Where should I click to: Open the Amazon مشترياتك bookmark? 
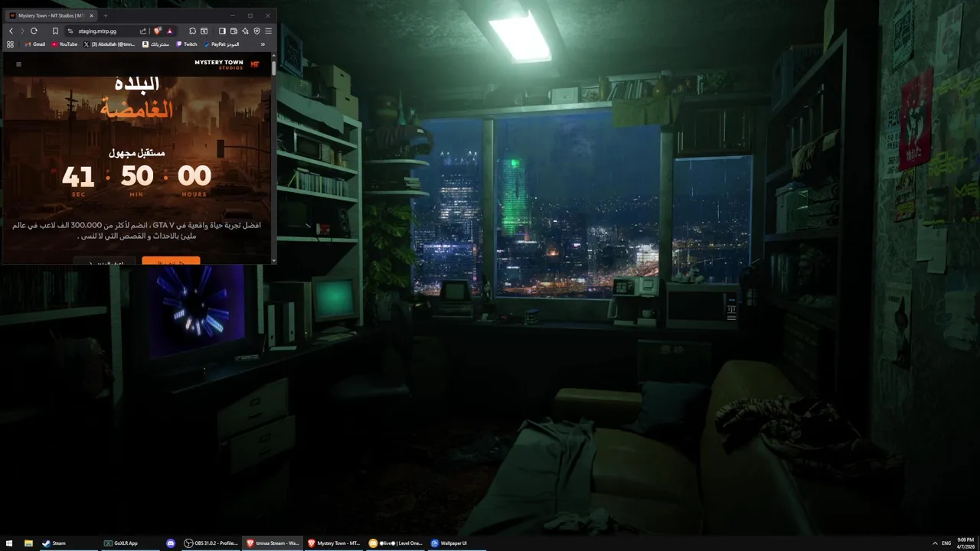(156, 44)
